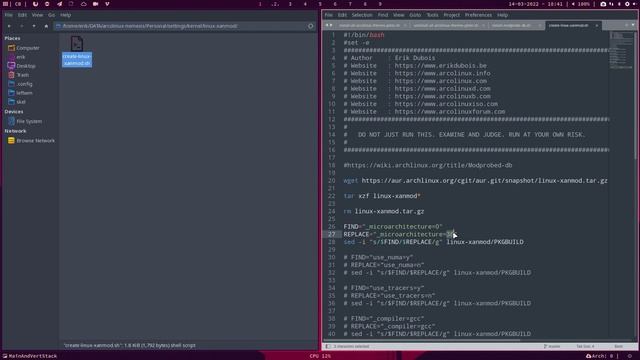
Task: Open Computer in the Places sidebar
Action: pyautogui.click(x=27, y=48)
